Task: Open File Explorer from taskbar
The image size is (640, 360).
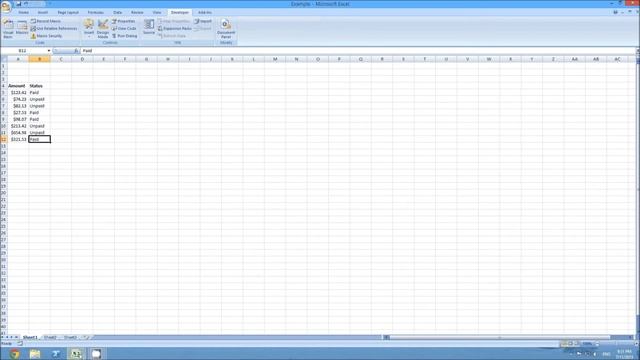Action: point(35,353)
